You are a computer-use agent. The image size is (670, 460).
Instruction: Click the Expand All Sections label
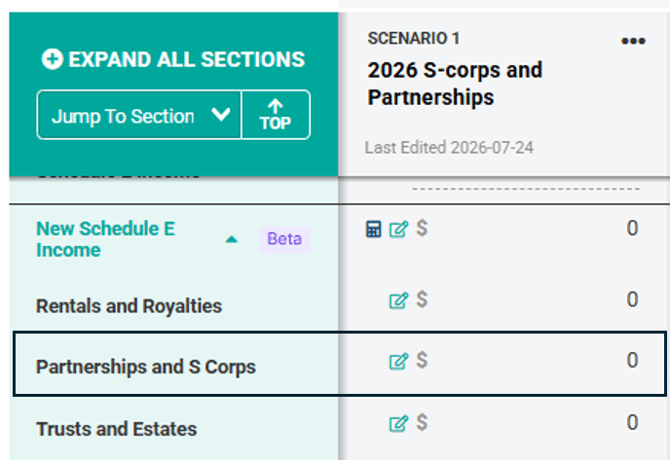(187, 59)
